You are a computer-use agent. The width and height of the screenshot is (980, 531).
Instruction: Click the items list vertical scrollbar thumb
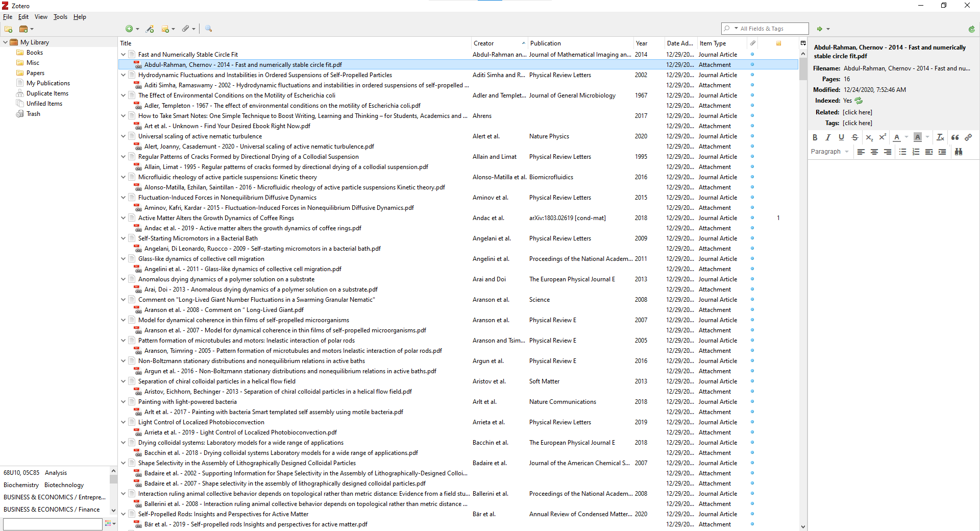pyautogui.click(x=803, y=69)
